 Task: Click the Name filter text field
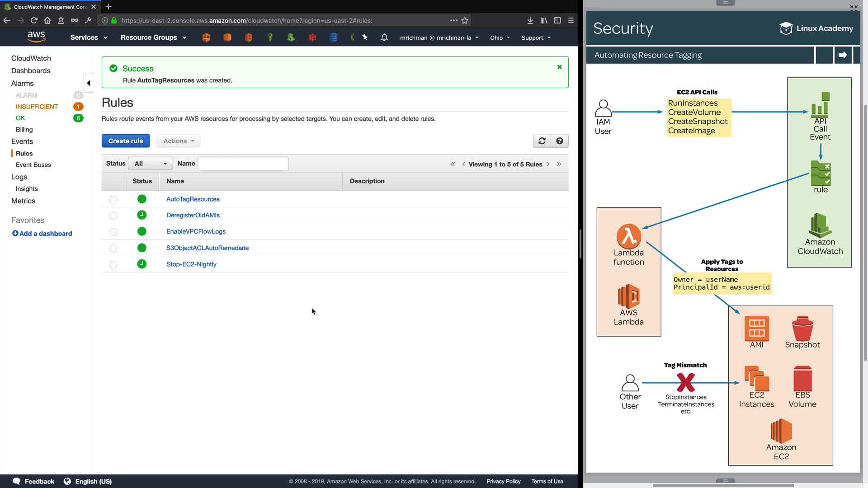(x=243, y=164)
